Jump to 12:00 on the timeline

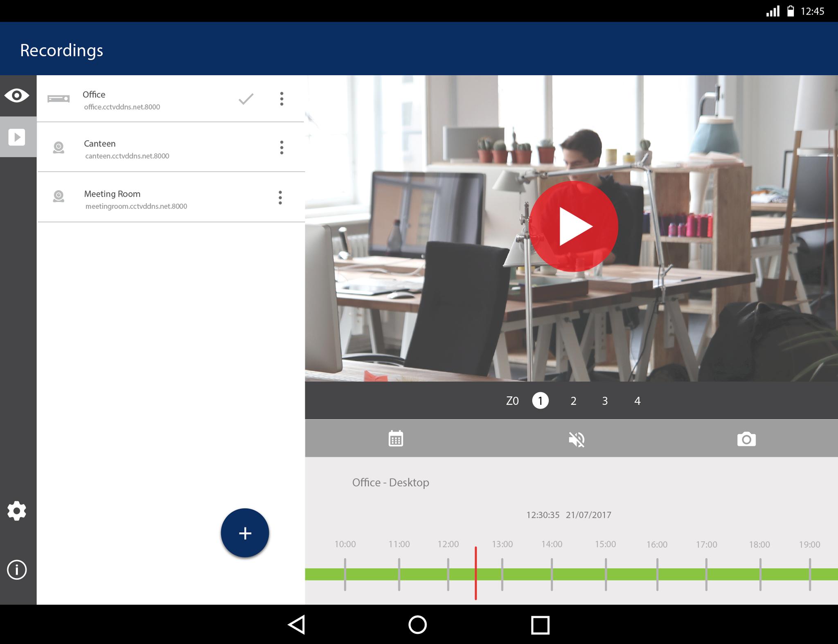448,544
